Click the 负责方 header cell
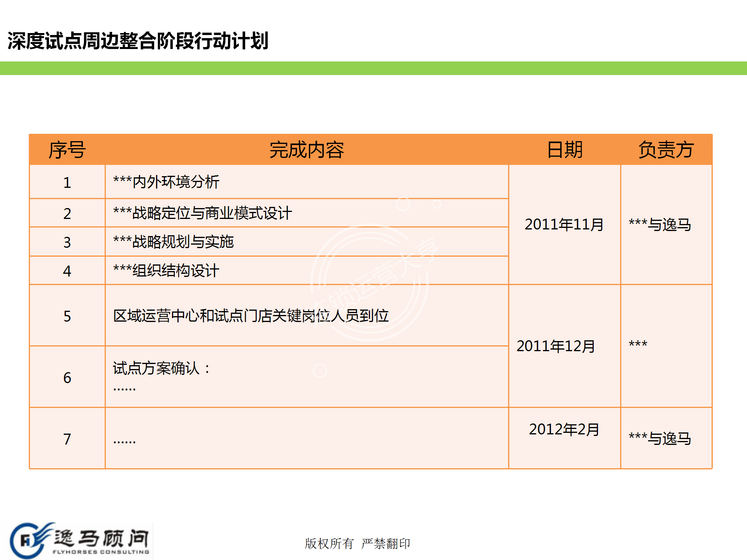The width and height of the screenshot is (747, 560). click(666, 150)
